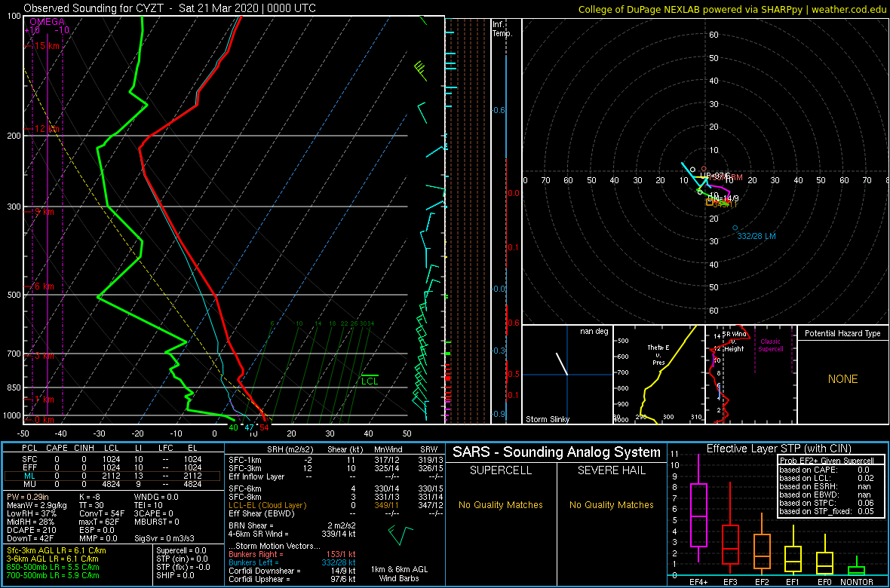
Task: Open the Theta E v. Pres plot
Action: 658,374
